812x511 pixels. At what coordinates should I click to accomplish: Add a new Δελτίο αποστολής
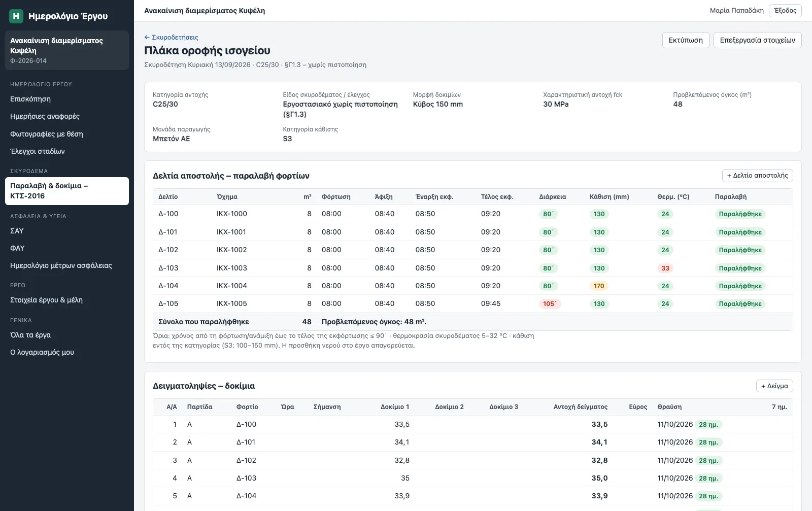(x=757, y=176)
